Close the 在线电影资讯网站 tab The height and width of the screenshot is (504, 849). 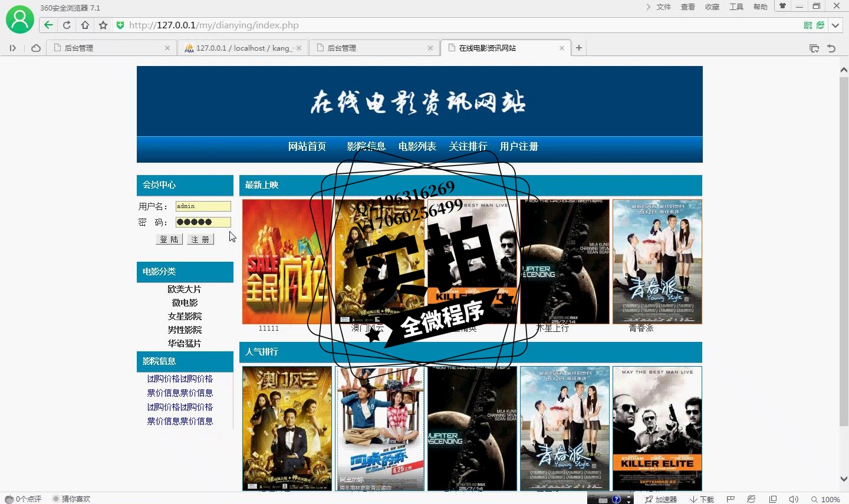tap(562, 48)
